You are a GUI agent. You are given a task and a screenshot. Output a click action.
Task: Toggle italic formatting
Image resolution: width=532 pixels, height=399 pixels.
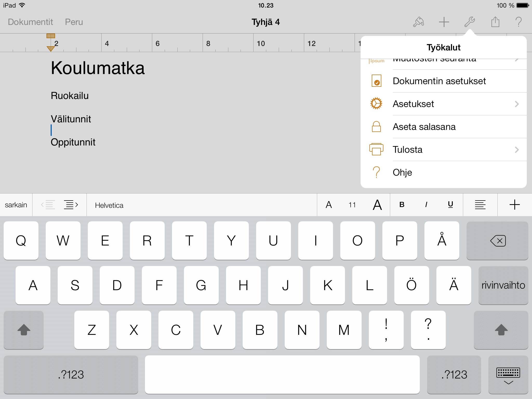[426, 205]
